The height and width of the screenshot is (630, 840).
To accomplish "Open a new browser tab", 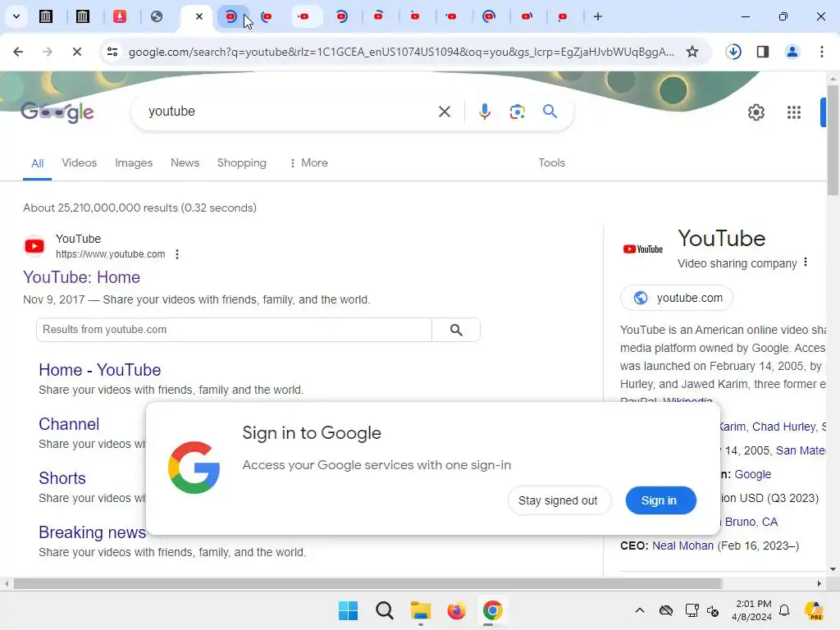I will (x=598, y=16).
